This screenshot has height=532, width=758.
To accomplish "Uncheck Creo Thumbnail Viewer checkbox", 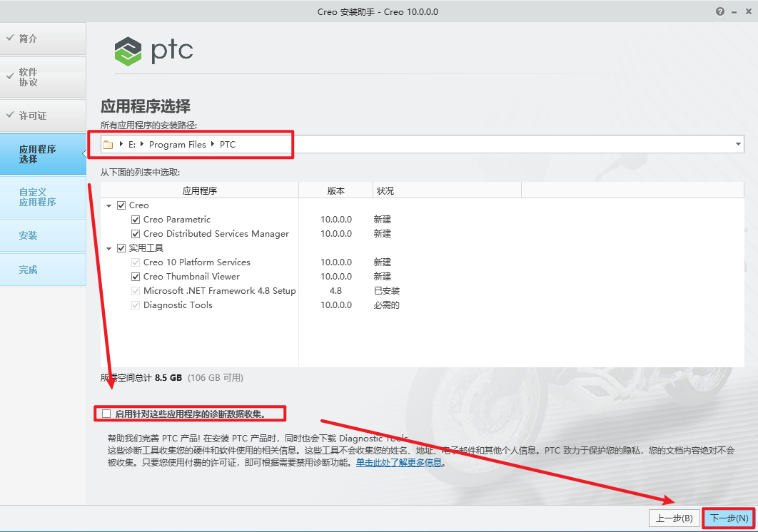I will point(136,277).
